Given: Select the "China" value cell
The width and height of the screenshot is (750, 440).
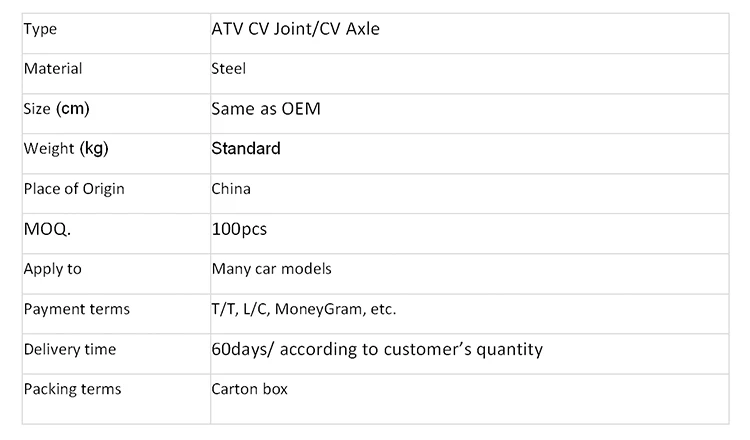Looking at the screenshot, I should pyautogui.click(x=231, y=189).
